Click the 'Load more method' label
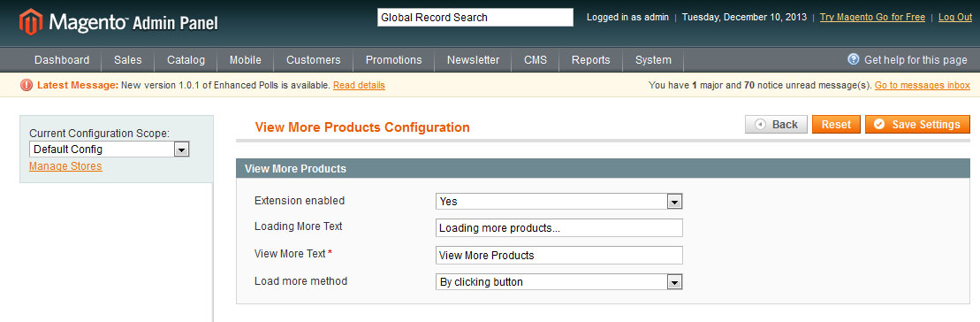980x322 pixels. [x=300, y=281]
